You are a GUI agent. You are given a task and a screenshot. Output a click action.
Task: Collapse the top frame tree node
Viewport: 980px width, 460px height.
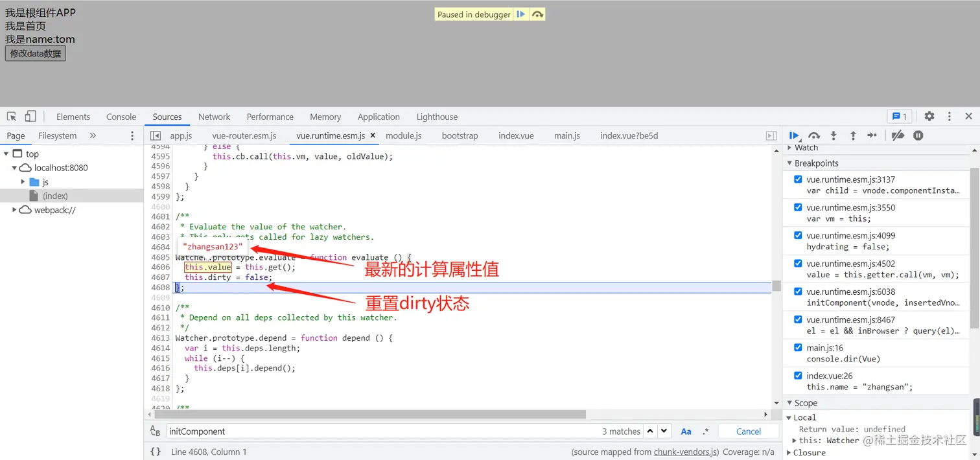[x=6, y=154]
